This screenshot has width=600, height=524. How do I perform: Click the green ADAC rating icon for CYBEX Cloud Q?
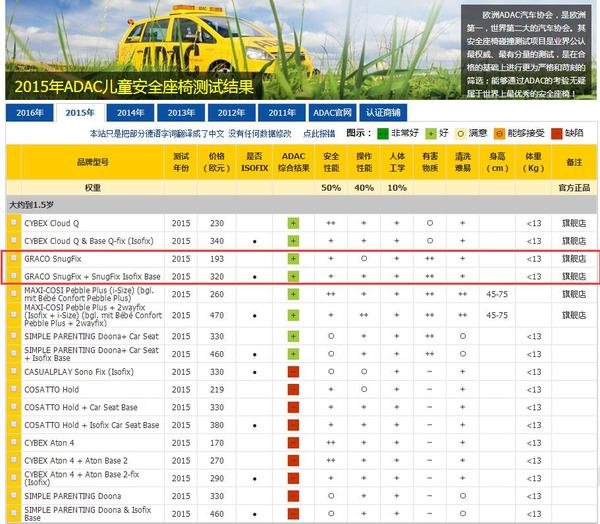pyautogui.click(x=293, y=223)
